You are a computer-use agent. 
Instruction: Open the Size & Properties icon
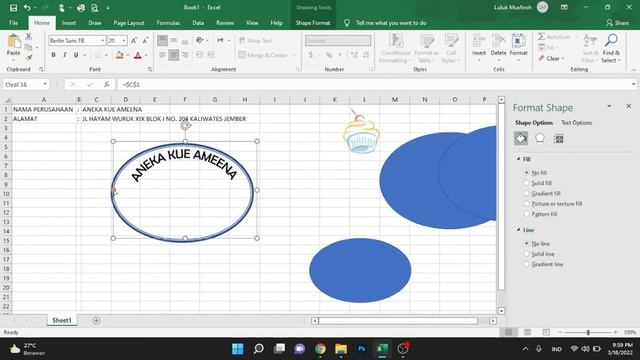(x=558, y=139)
